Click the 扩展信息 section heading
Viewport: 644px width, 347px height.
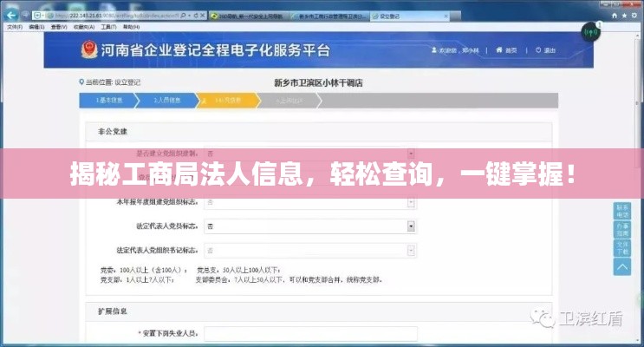(113, 311)
